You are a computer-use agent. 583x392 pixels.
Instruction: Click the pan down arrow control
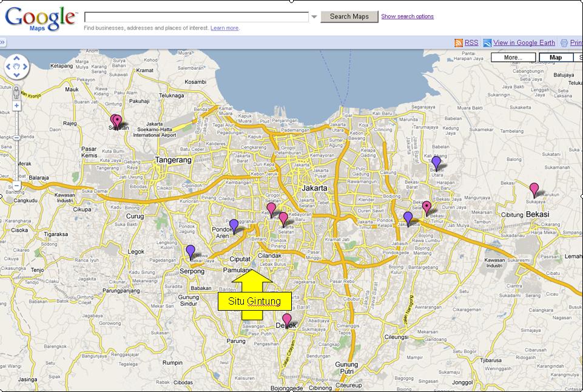click(17, 76)
